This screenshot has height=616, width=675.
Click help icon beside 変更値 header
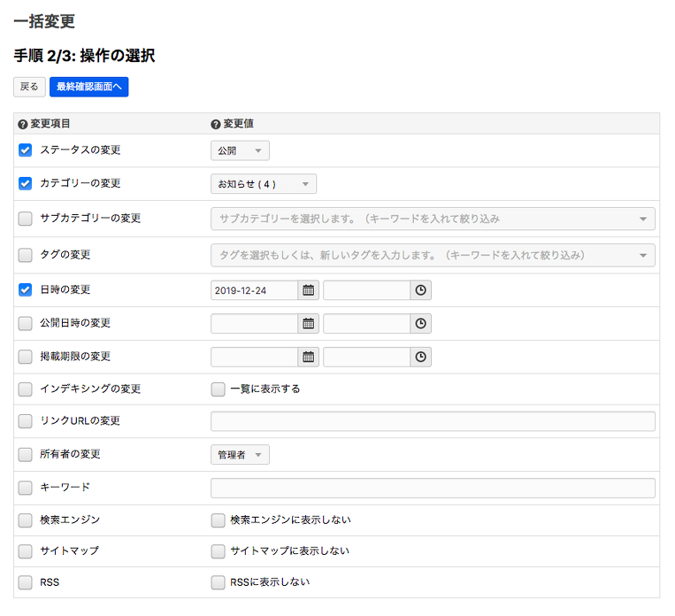(x=216, y=124)
